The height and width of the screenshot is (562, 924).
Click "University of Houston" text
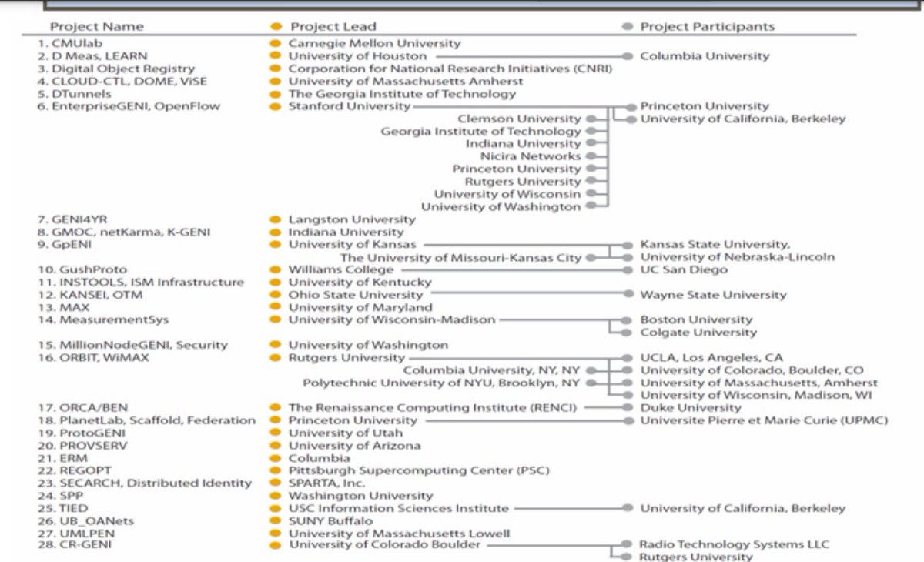click(357, 56)
